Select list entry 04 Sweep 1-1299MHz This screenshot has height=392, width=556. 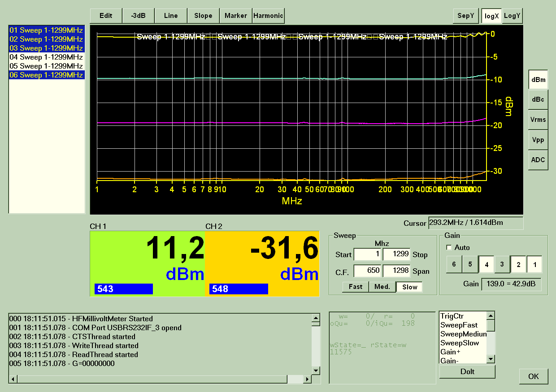point(47,57)
